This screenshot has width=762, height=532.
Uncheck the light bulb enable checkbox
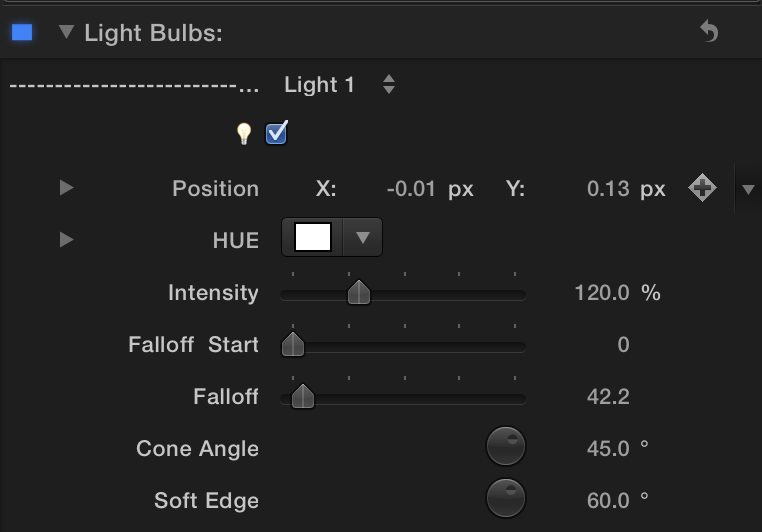click(277, 133)
